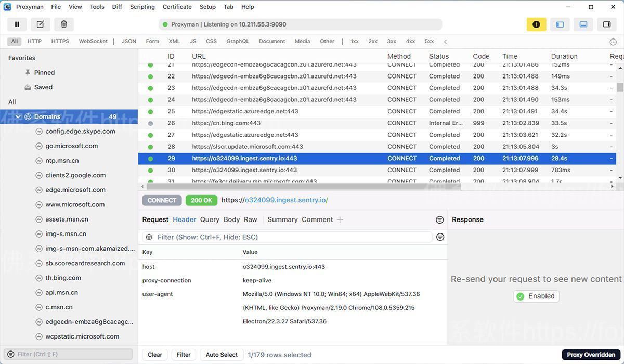Clear sessions using the trash icon

pyautogui.click(x=64, y=24)
